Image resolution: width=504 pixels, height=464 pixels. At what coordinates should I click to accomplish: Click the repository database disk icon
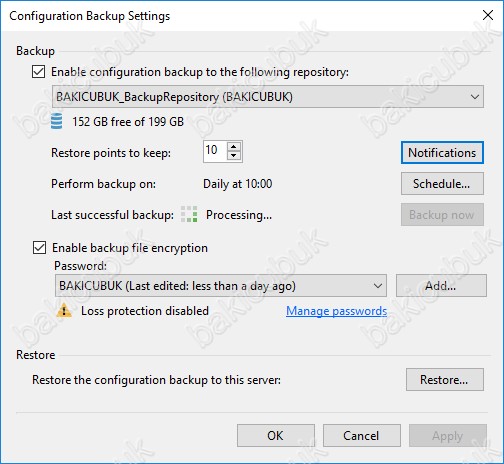(x=56, y=121)
